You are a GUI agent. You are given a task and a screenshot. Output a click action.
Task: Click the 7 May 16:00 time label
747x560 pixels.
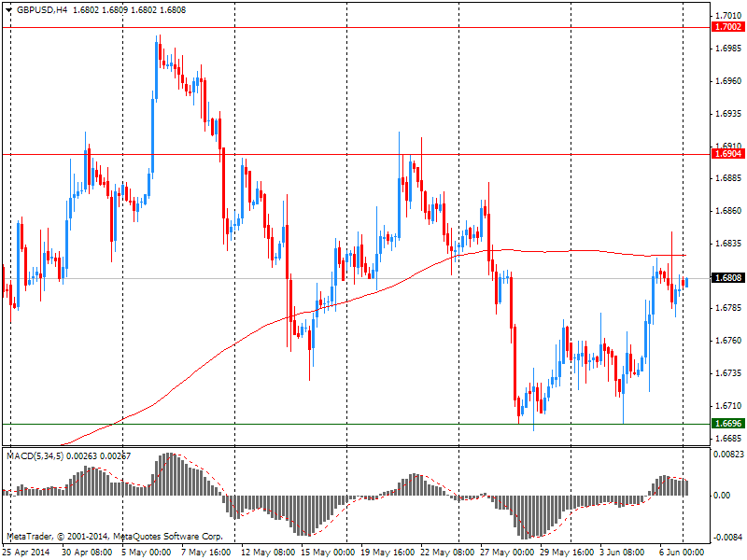206,553
